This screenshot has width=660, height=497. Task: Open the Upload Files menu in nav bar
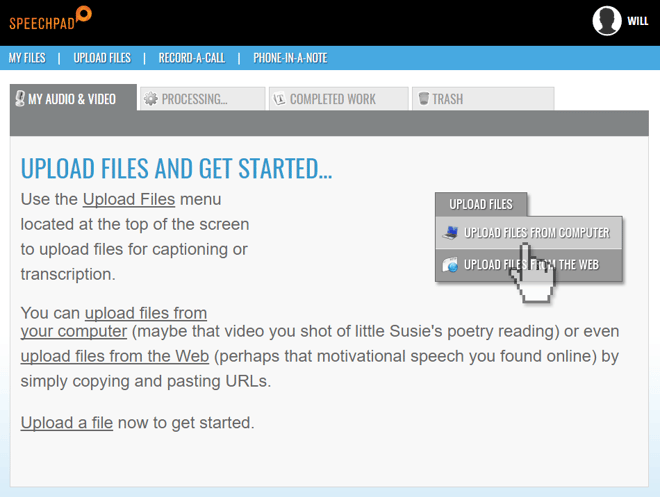click(x=102, y=58)
